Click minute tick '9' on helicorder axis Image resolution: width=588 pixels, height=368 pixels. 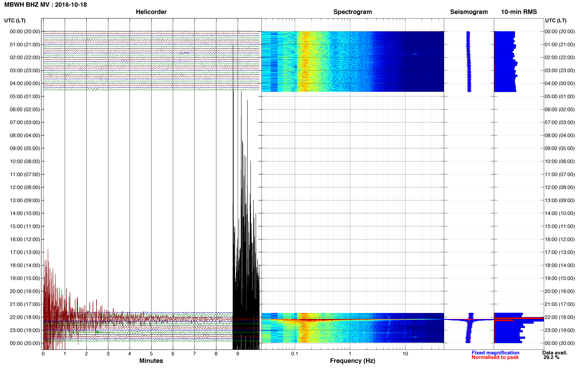click(x=238, y=354)
